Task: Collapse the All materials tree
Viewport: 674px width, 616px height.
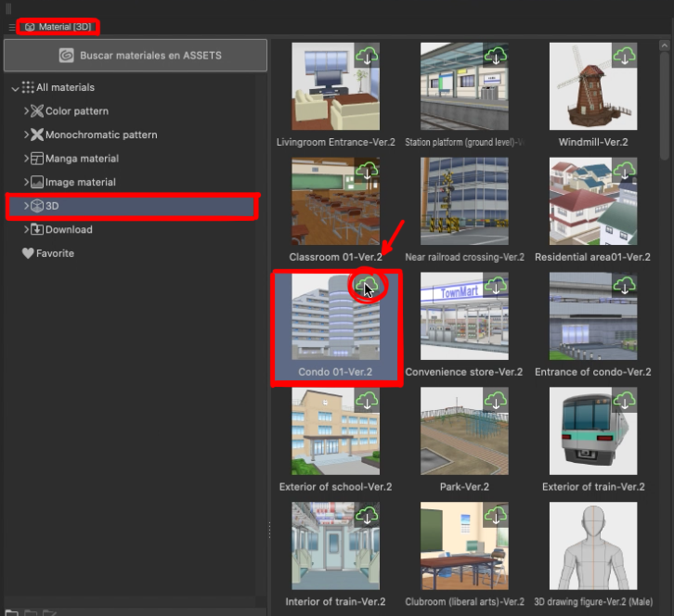Action: 15,88
